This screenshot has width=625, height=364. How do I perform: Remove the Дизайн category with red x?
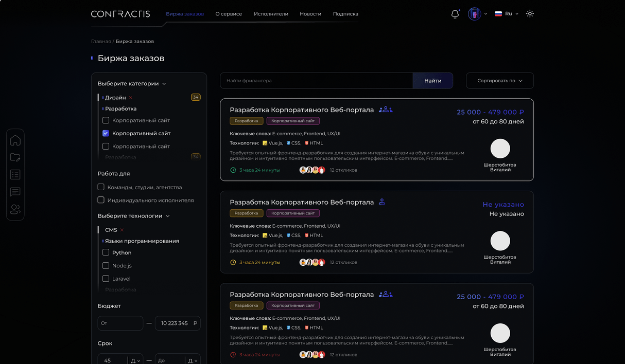[131, 98]
